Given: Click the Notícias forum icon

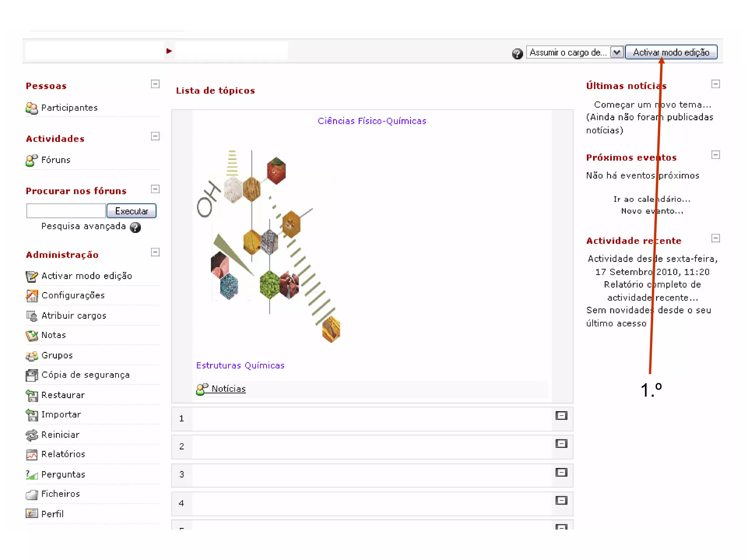Looking at the screenshot, I should coord(202,389).
